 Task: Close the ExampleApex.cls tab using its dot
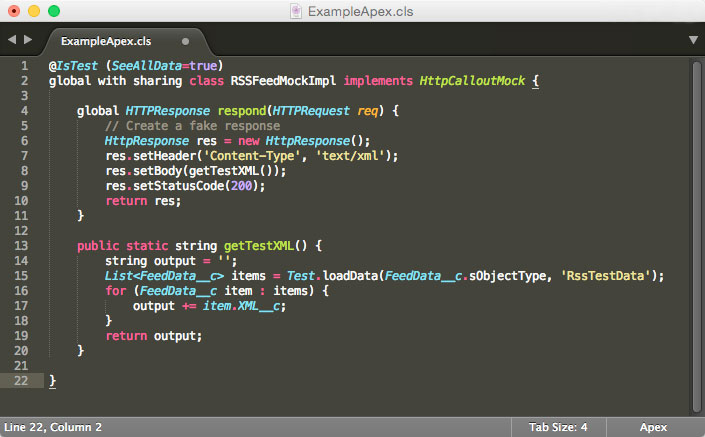(x=186, y=42)
